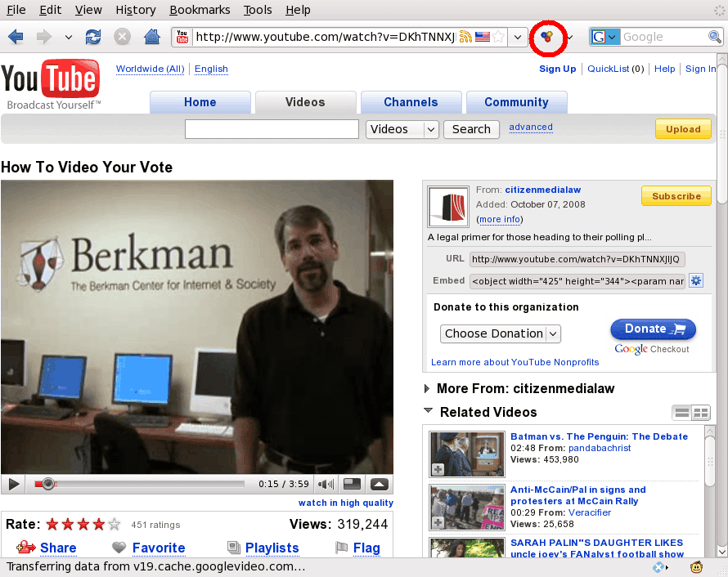Click the YouTube favicon in address bar
Screen dimensions: 728x577
(x=182, y=37)
